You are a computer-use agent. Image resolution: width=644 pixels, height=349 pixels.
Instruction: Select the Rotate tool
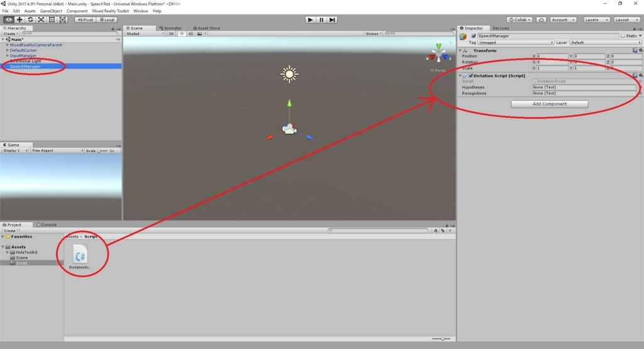30,19
